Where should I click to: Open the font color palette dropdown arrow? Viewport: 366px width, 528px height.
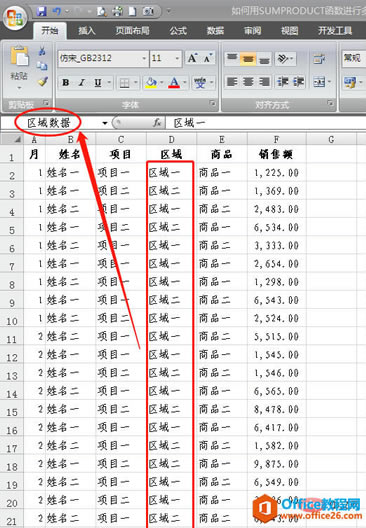185,82
